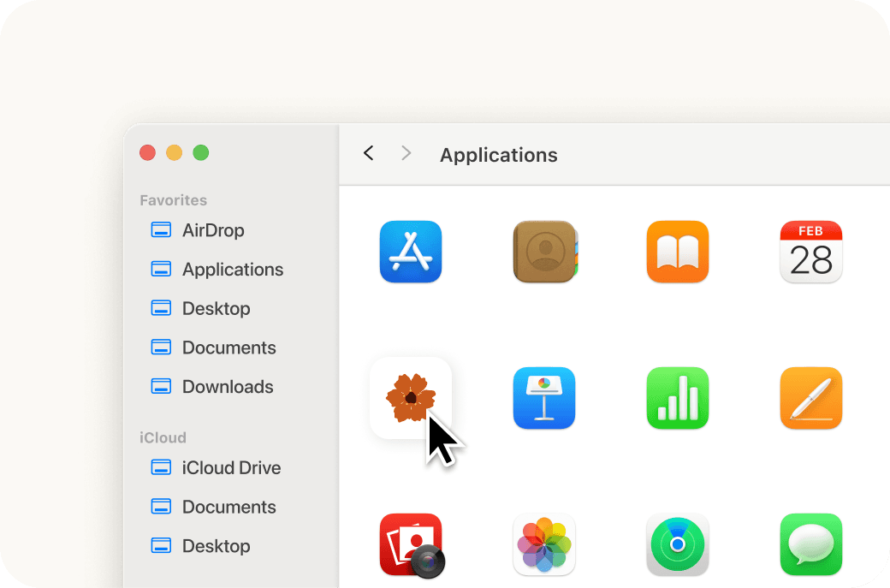Close the Finder window with red button
The height and width of the screenshot is (588, 890).
click(x=147, y=152)
